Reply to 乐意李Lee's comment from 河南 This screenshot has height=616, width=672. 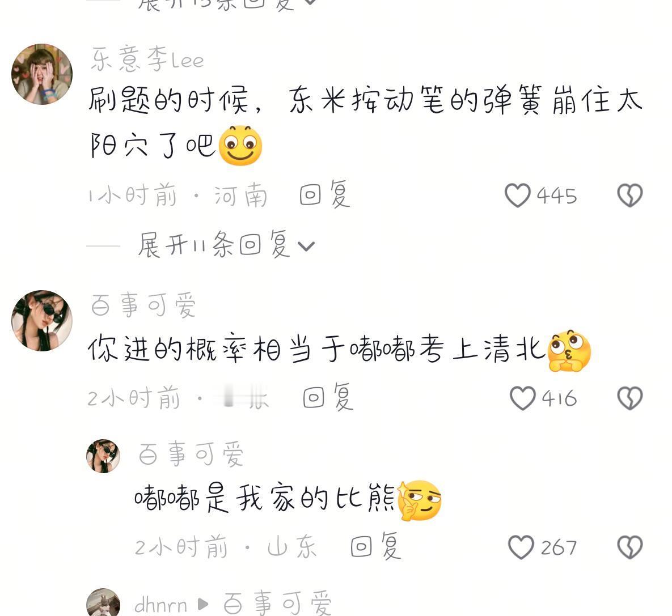click(x=325, y=195)
